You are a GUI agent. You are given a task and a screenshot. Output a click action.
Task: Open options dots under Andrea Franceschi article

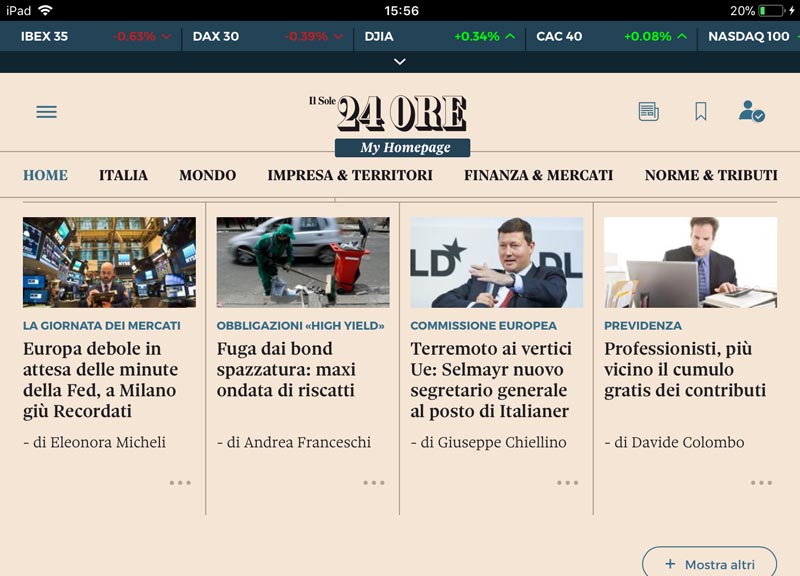(x=374, y=483)
